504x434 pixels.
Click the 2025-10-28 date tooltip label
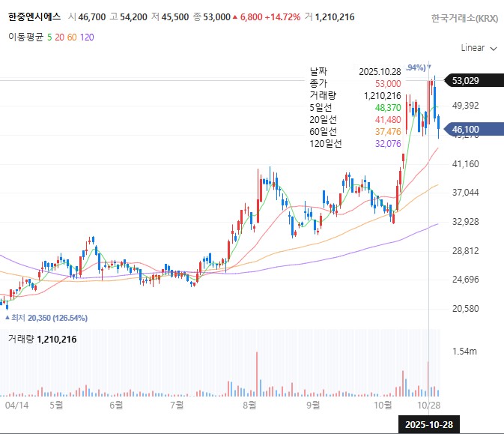(428, 424)
